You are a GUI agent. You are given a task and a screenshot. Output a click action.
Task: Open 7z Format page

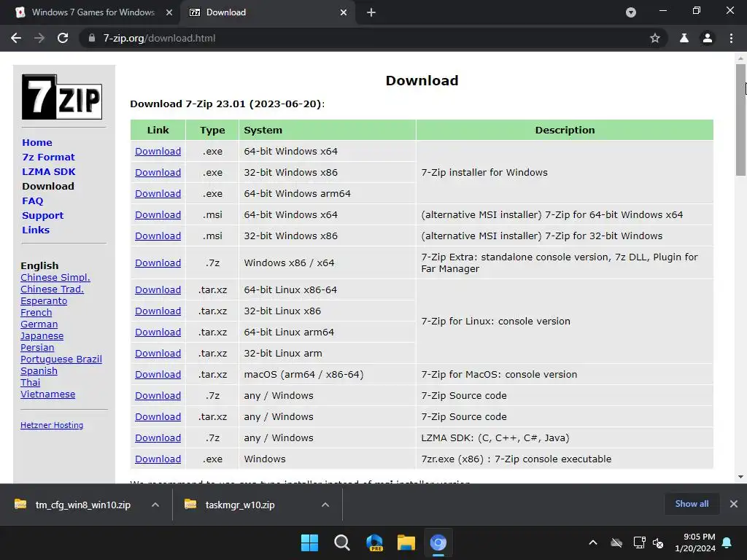[x=48, y=157]
